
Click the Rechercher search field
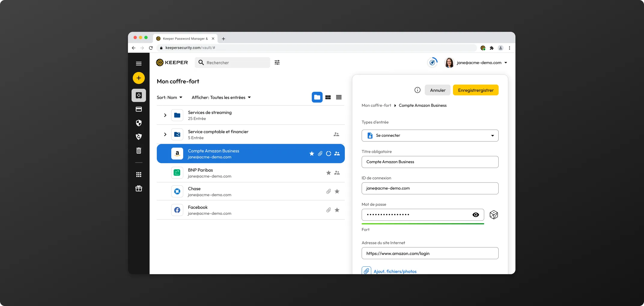click(x=232, y=62)
